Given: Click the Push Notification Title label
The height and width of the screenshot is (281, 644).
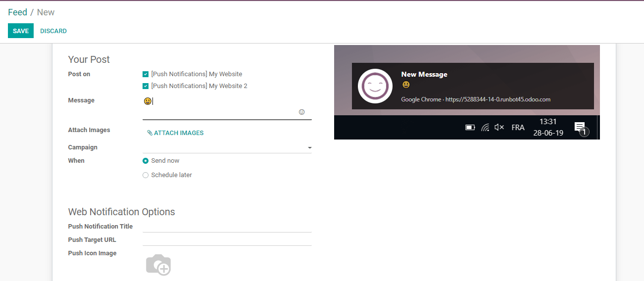Looking at the screenshot, I should (100, 227).
